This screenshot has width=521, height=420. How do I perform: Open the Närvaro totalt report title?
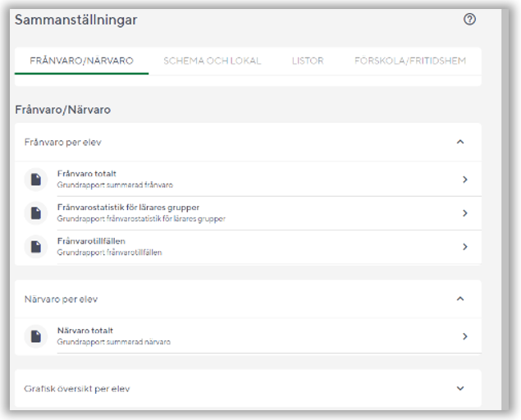pos(85,331)
